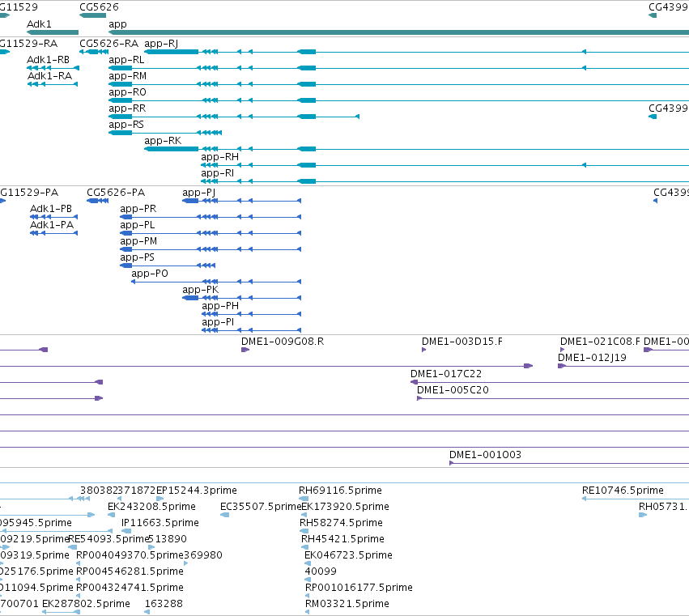The width and height of the screenshot is (689, 616).
Task: Select the Adk1-RB transcript
Action: (x=53, y=68)
